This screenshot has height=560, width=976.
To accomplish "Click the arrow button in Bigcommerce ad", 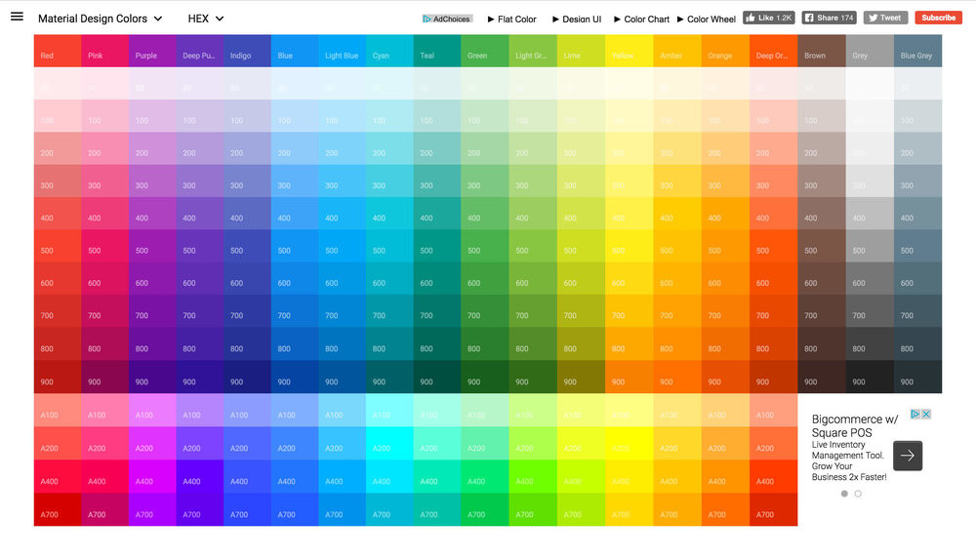I will pyautogui.click(x=908, y=456).
